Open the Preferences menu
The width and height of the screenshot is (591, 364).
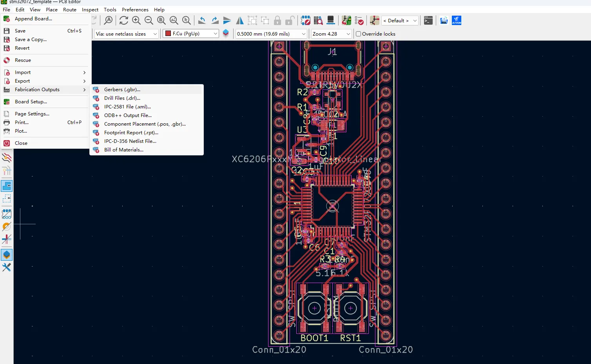[x=135, y=9]
